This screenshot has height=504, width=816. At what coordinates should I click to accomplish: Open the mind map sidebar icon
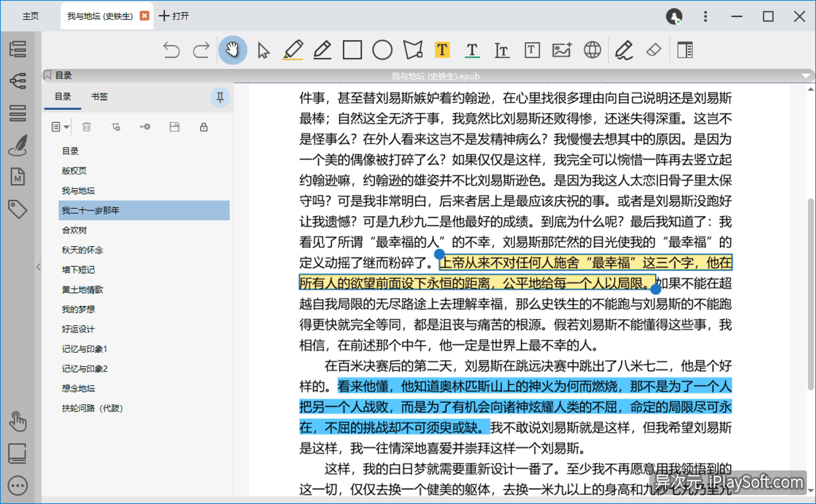tap(18, 80)
